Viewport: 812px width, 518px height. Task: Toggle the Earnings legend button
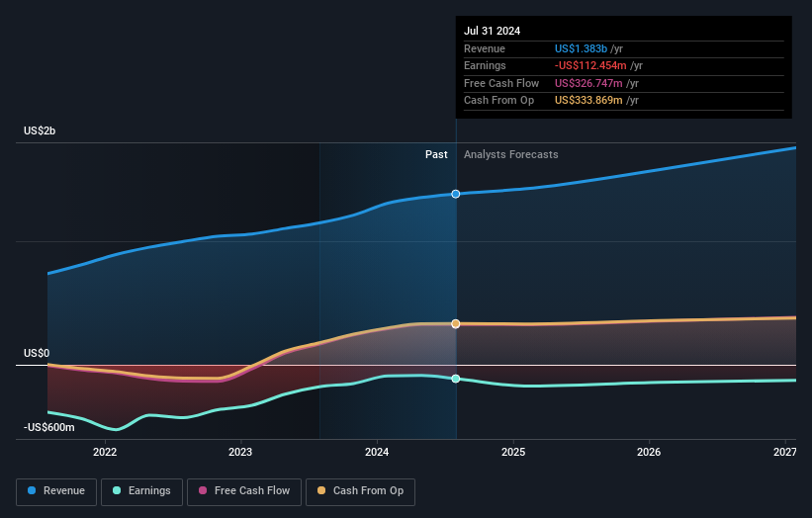(141, 491)
